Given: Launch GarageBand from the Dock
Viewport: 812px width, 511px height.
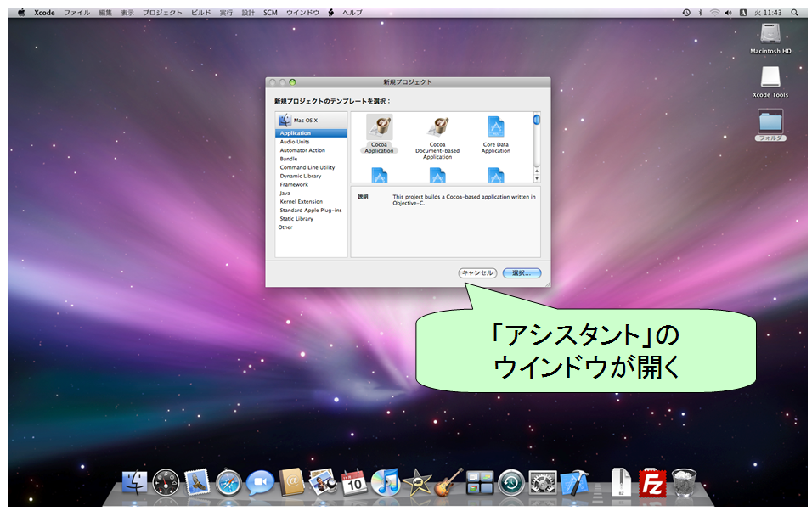Looking at the screenshot, I should click(448, 482).
